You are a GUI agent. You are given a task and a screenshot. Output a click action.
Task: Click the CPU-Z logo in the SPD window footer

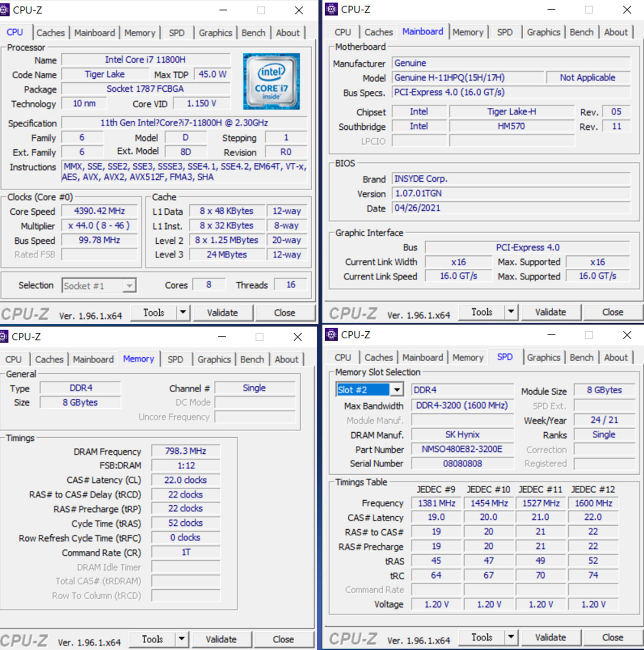pyautogui.click(x=353, y=638)
